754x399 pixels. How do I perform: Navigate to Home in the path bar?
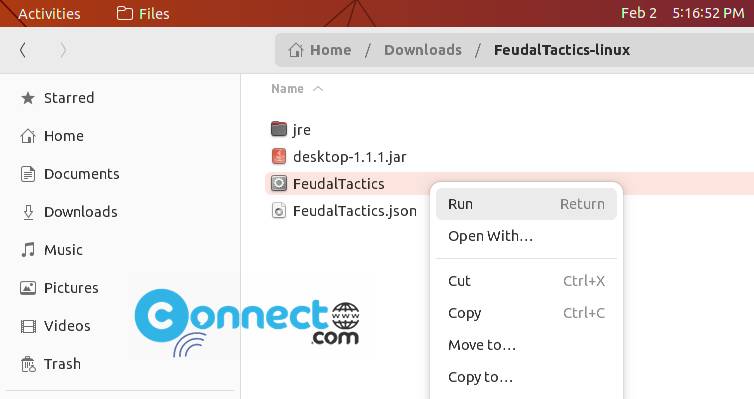[320, 50]
